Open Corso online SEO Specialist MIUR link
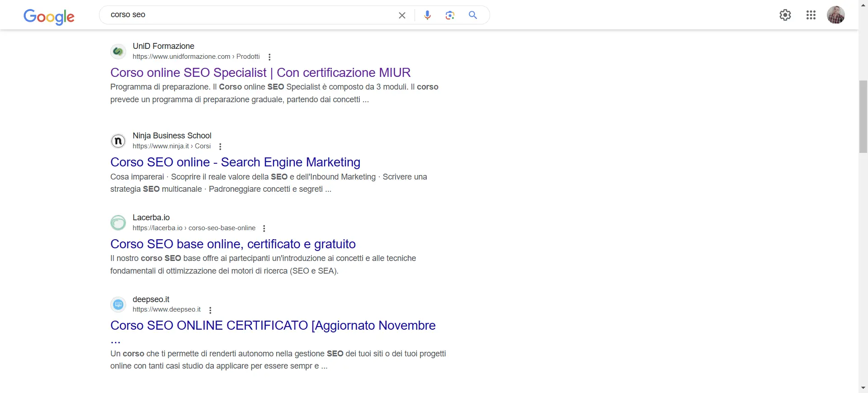868x393 pixels. [260, 72]
